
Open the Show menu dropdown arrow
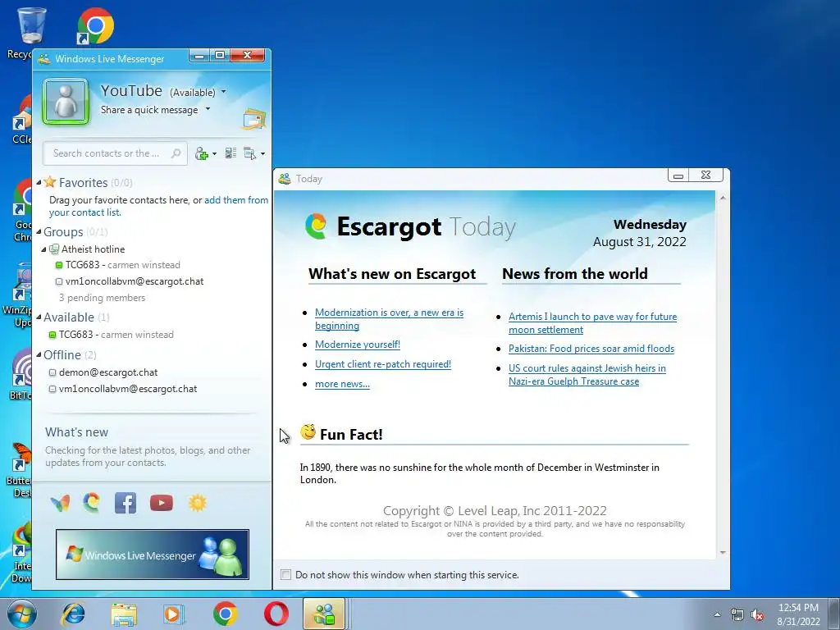click(262, 154)
